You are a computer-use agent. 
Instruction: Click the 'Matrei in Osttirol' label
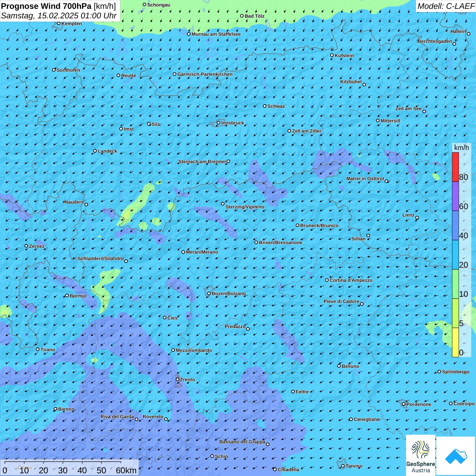[x=365, y=178]
